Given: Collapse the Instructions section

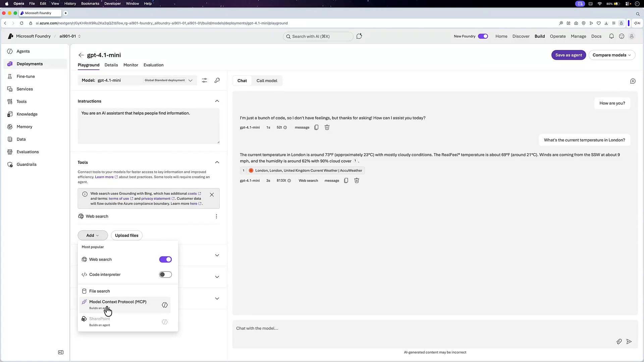Looking at the screenshot, I should (217, 101).
